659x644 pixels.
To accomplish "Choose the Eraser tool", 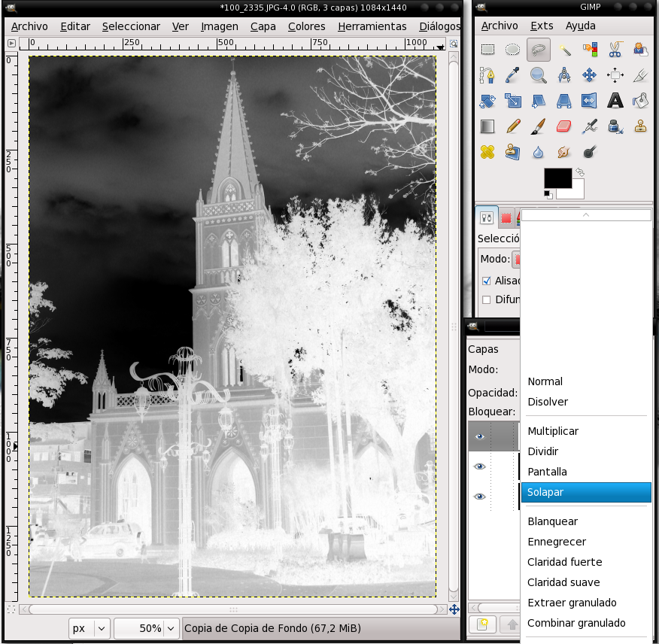I will (564, 126).
